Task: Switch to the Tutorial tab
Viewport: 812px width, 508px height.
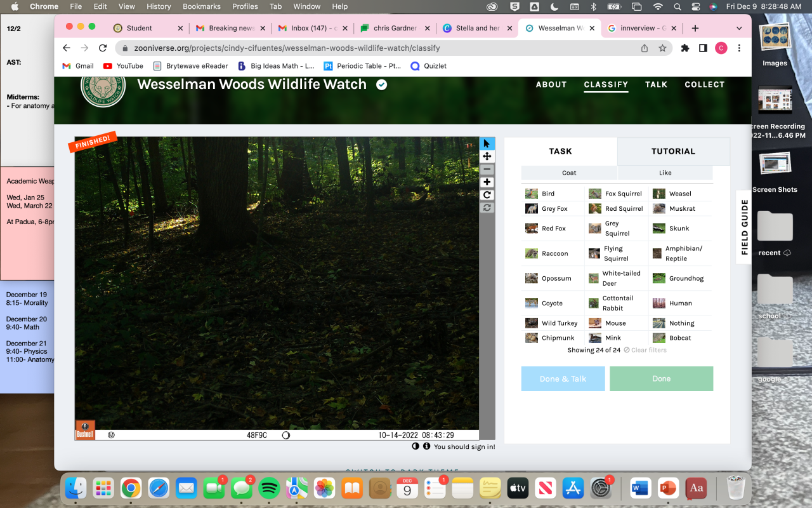Action: 673,151
